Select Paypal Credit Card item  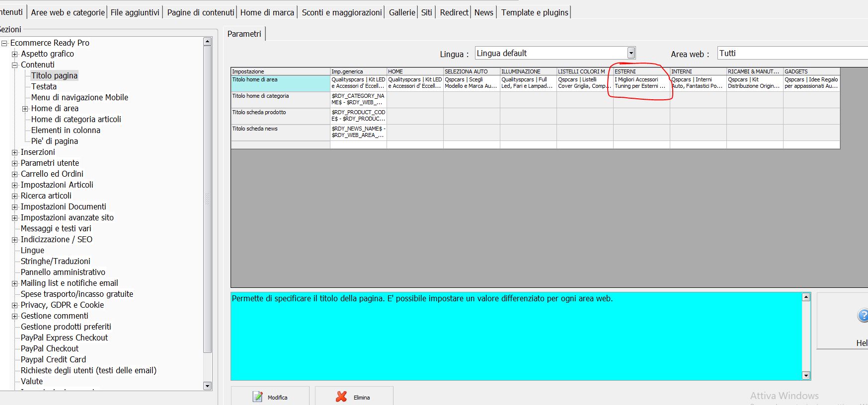(x=53, y=359)
